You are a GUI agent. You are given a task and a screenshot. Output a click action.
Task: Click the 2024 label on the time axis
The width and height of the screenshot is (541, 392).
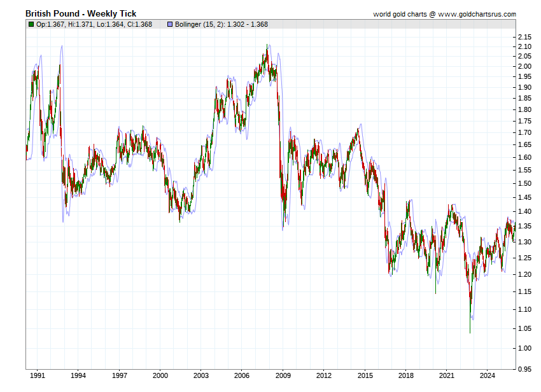click(488, 375)
